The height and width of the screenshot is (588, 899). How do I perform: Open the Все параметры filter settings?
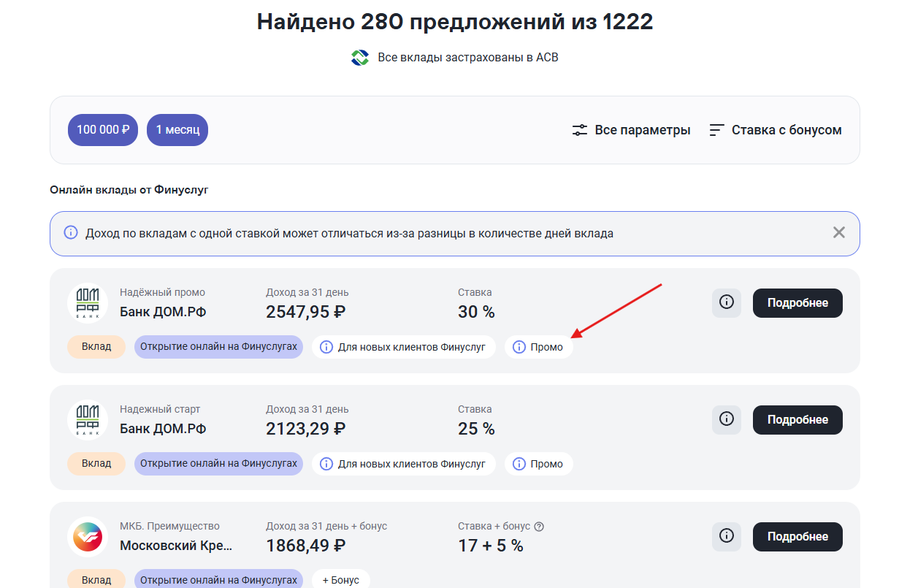click(631, 130)
